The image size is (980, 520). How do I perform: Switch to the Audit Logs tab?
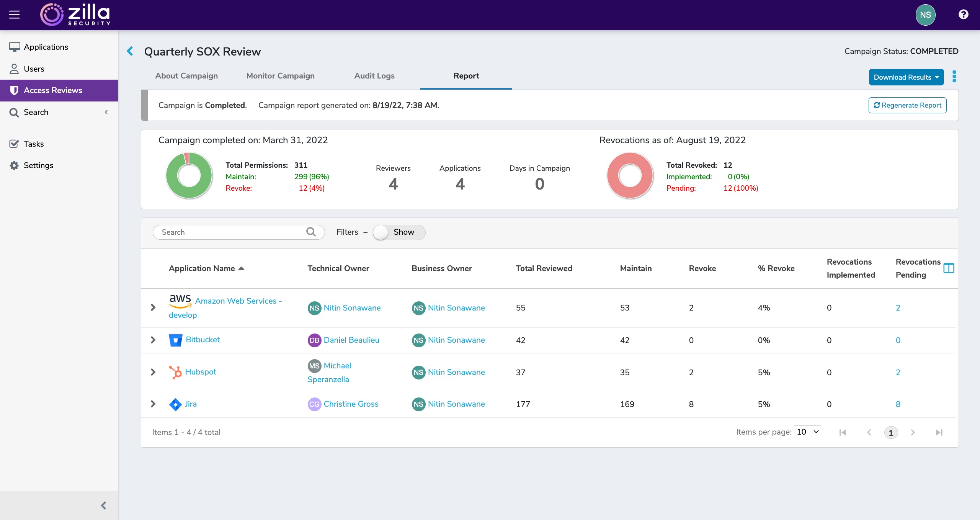pos(374,76)
